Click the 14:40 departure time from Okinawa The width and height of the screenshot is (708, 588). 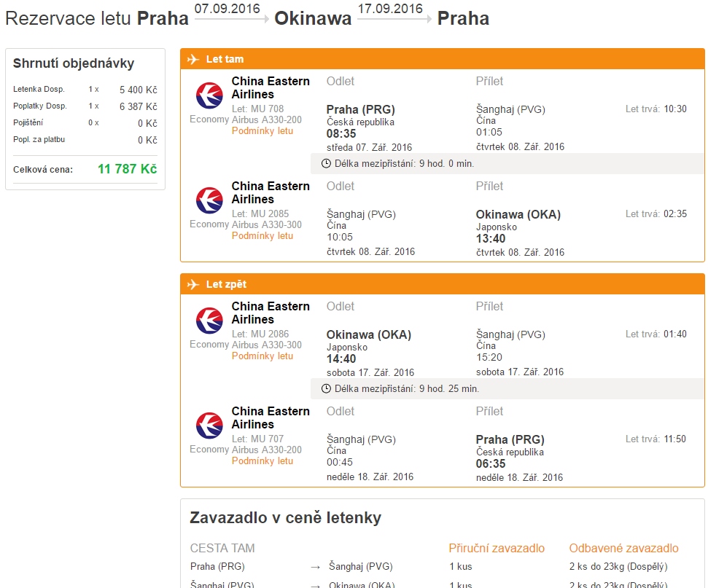pyautogui.click(x=341, y=358)
